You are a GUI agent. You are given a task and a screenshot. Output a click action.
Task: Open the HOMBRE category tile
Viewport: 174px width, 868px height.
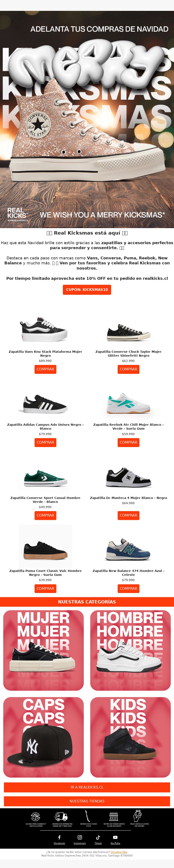pyautogui.click(x=130, y=650)
